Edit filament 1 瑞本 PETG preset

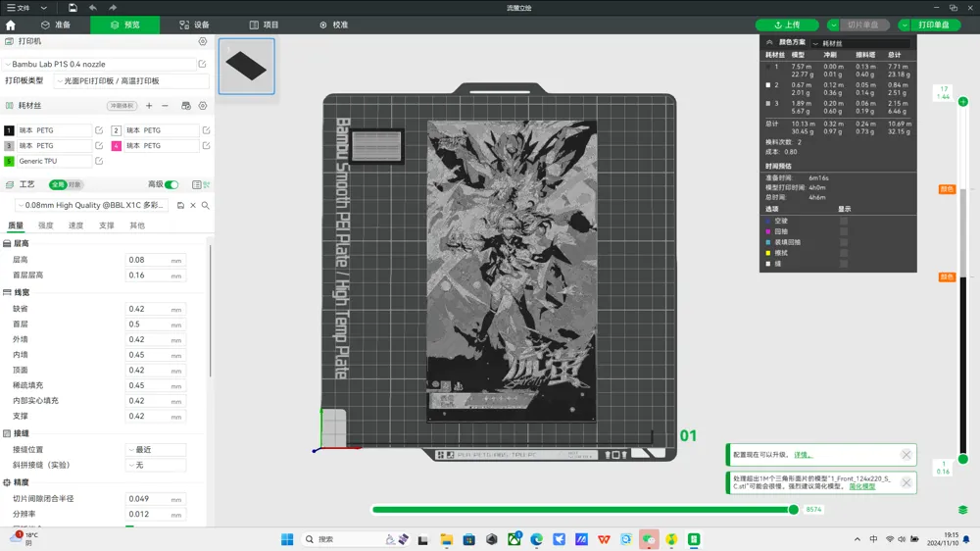tap(99, 130)
